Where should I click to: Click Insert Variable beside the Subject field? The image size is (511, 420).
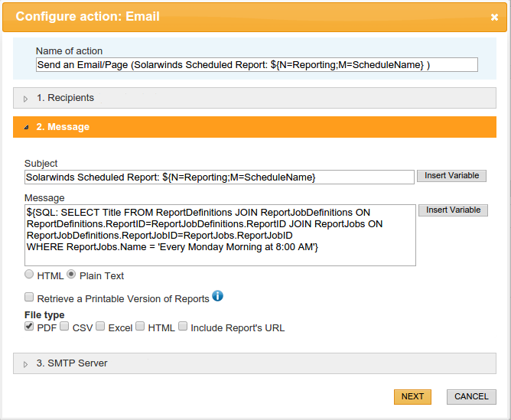[x=451, y=176]
